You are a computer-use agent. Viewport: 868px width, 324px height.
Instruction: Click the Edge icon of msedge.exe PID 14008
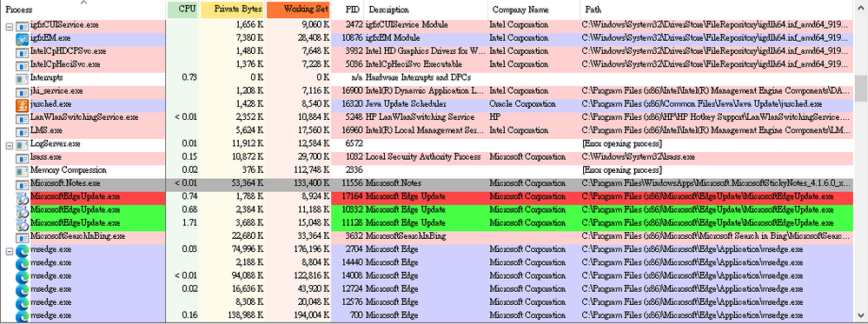click(x=22, y=276)
